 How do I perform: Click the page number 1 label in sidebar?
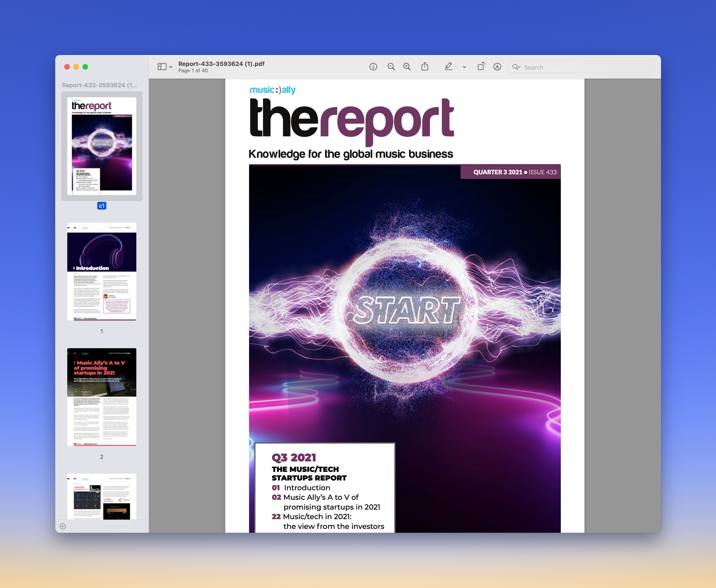(102, 331)
